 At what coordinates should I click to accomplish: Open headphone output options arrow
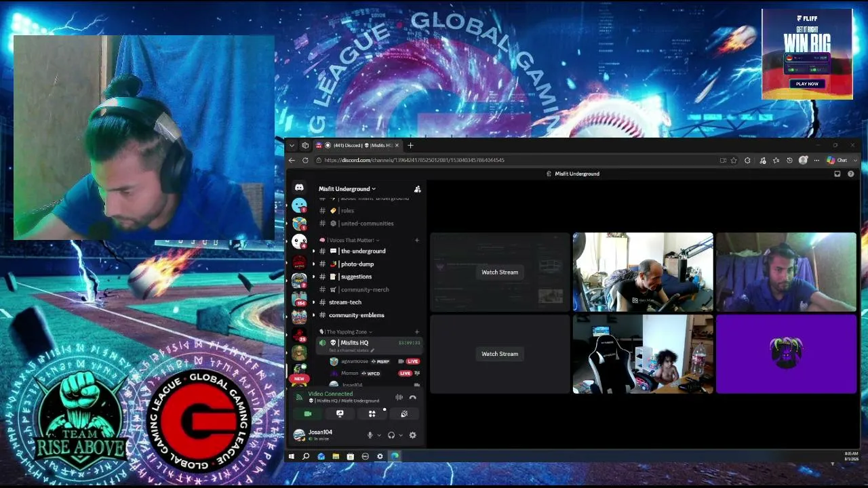[401, 435]
